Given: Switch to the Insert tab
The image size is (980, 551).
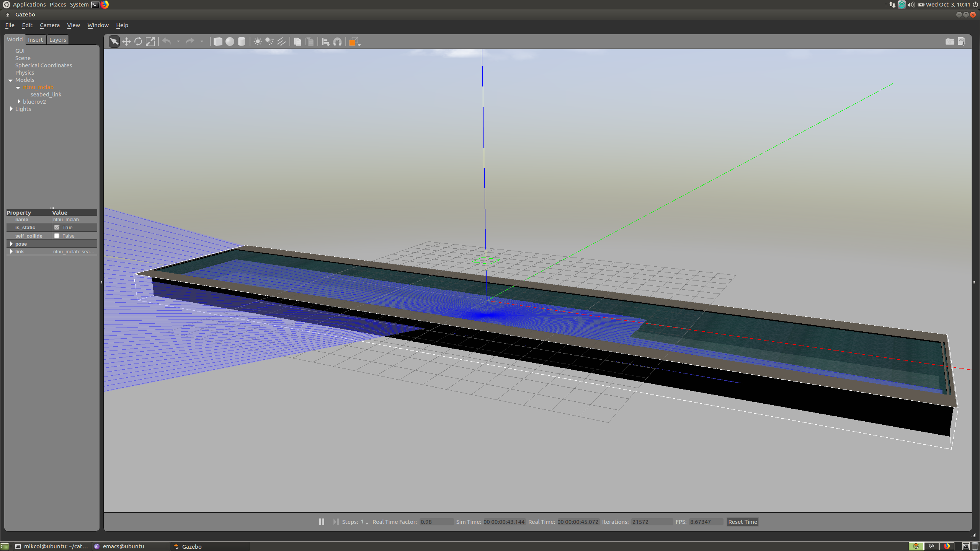Looking at the screenshot, I should pyautogui.click(x=34, y=39).
